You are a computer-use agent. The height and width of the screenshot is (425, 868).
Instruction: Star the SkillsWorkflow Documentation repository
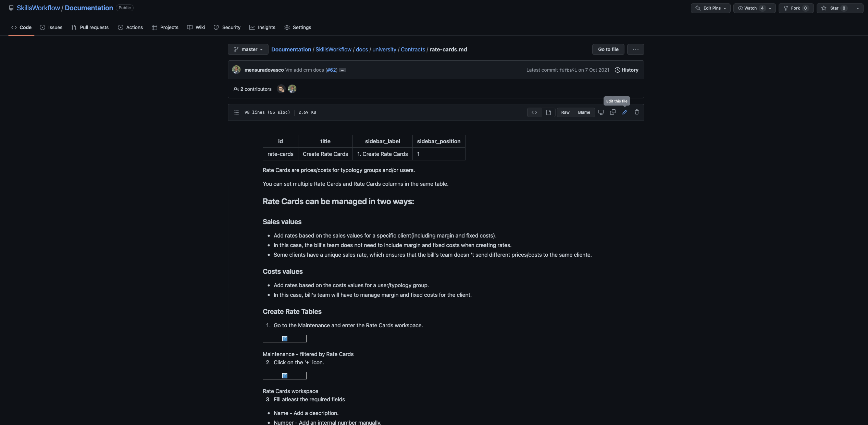pos(834,8)
